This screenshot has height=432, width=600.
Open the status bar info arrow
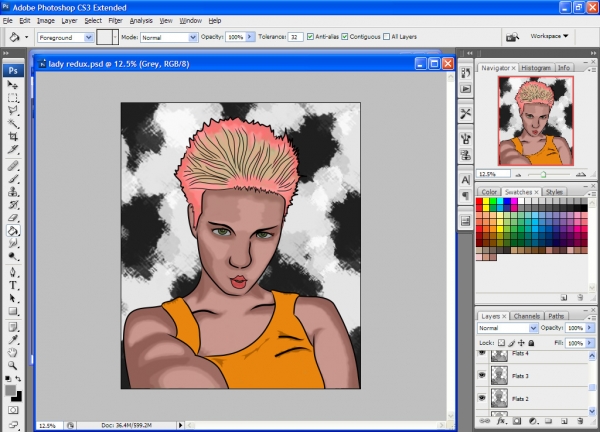[180, 425]
